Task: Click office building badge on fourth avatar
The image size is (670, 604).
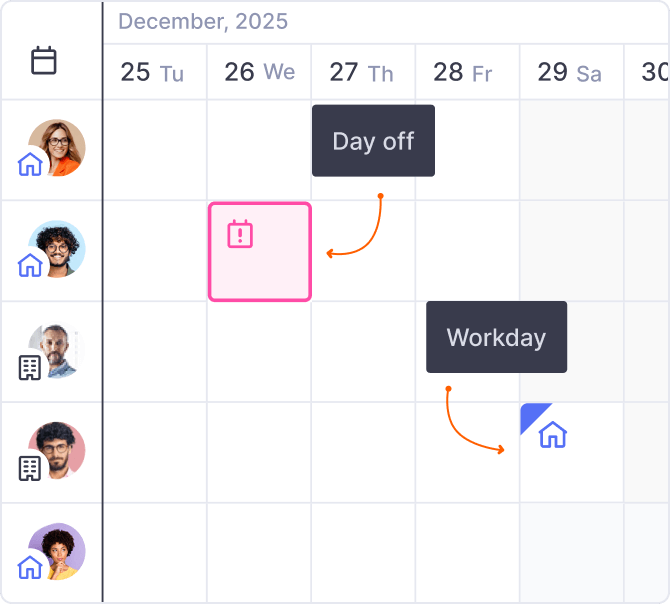Action: pos(30,467)
